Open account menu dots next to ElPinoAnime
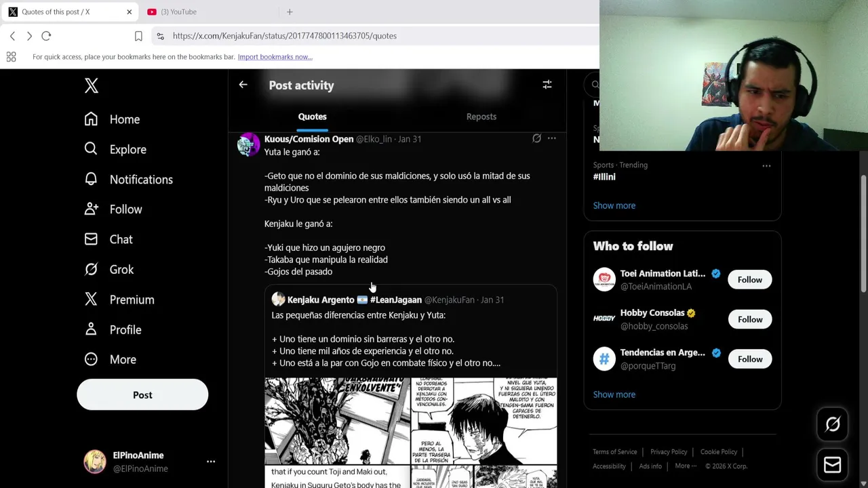This screenshot has height=488, width=868. 211,462
